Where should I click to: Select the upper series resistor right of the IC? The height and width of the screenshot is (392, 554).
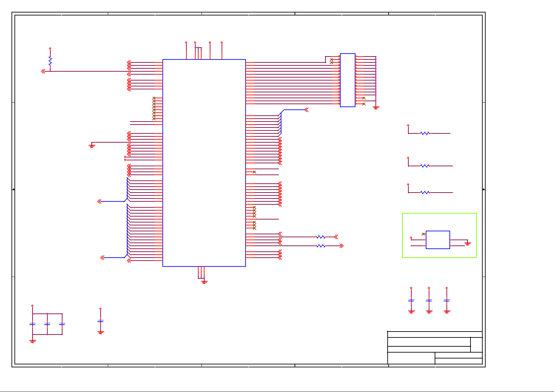[x=321, y=237]
